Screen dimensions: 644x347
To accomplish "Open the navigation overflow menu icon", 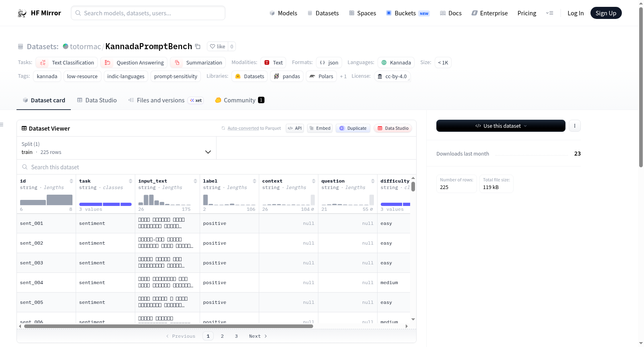I will click(549, 13).
